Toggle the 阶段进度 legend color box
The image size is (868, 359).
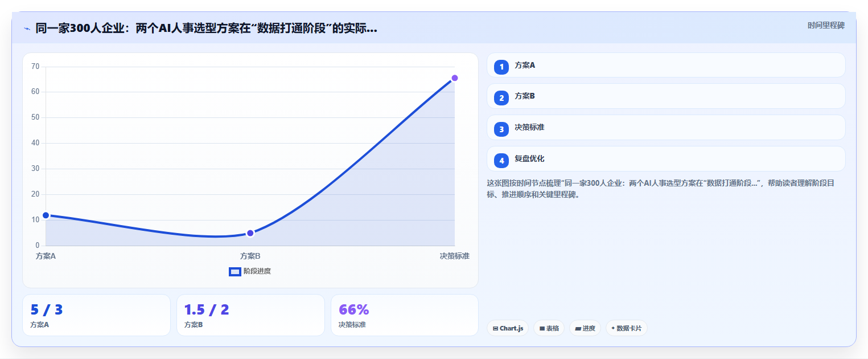tap(235, 271)
